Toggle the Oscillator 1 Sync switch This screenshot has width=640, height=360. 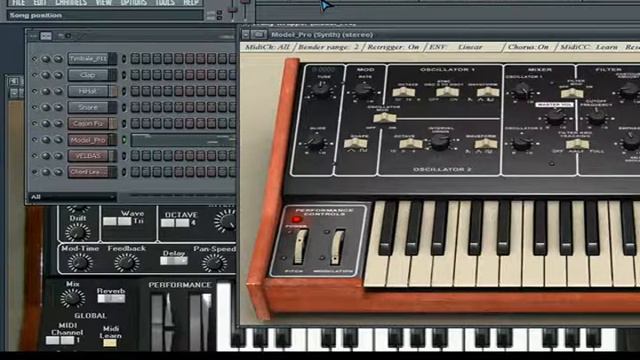click(447, 92)
